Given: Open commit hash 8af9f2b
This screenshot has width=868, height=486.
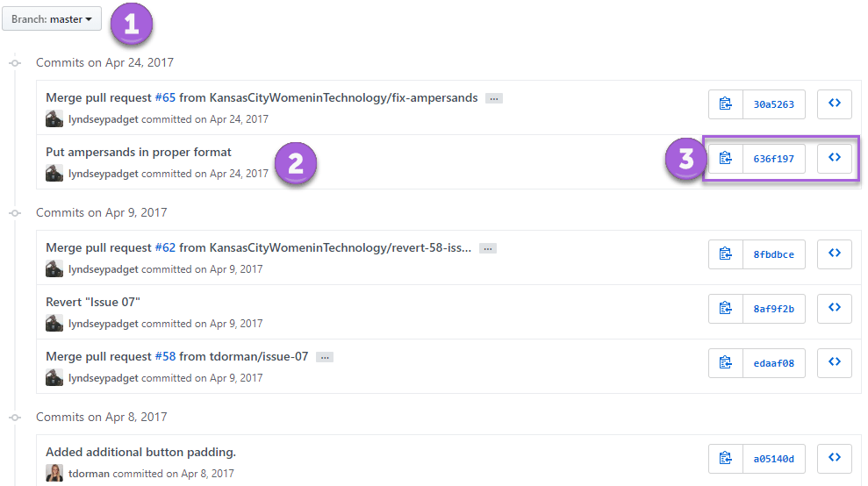Looking at the screenshot, I should (773, 309).
